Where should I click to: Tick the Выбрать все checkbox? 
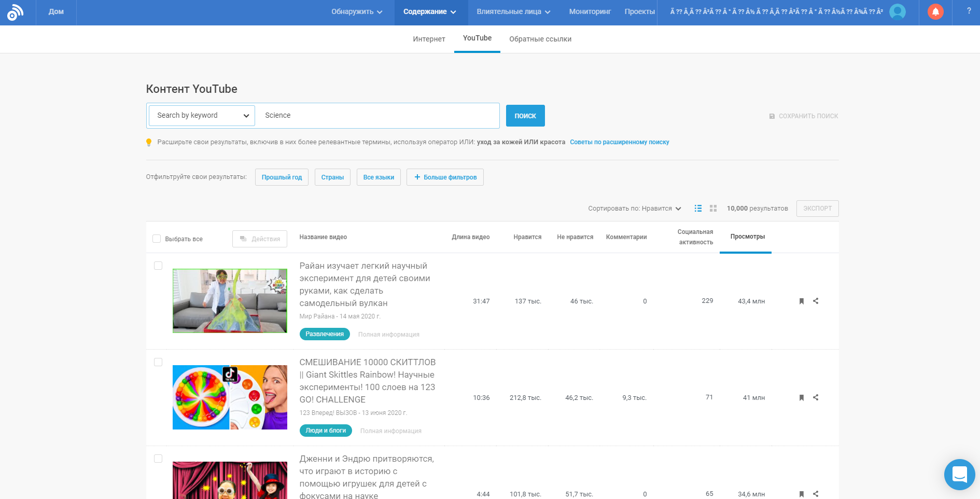coord(157,239)
